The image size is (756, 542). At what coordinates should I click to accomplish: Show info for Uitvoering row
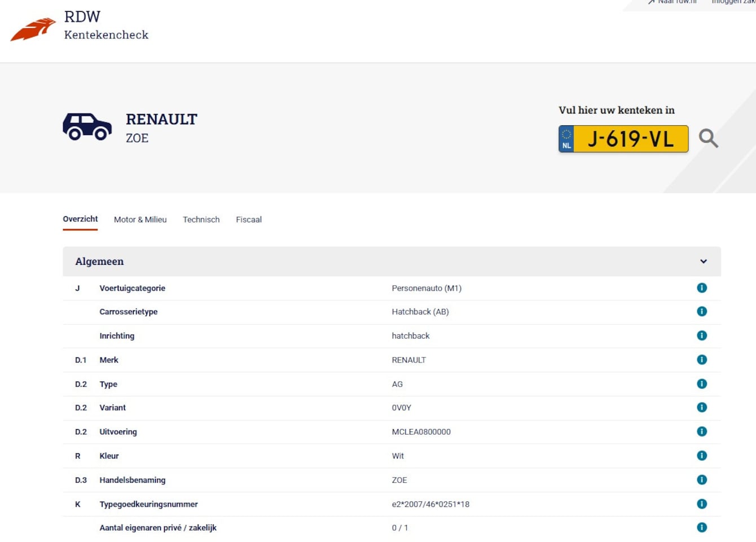[x=701, y=432]
